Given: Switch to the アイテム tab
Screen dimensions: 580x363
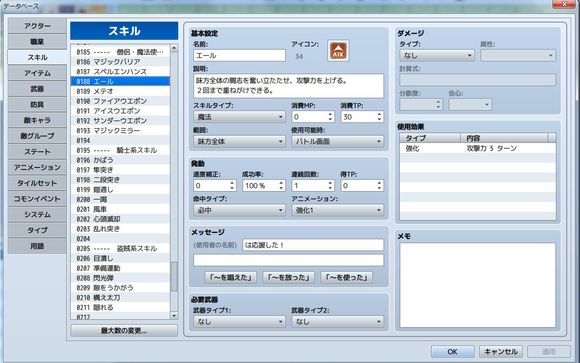Looking at the screenshot, I should pos(37,73).
